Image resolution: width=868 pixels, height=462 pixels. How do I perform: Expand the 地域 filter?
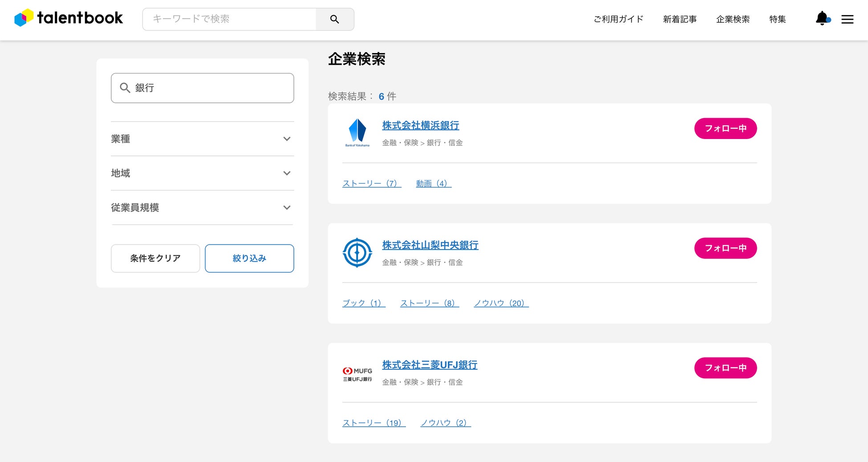203,173
